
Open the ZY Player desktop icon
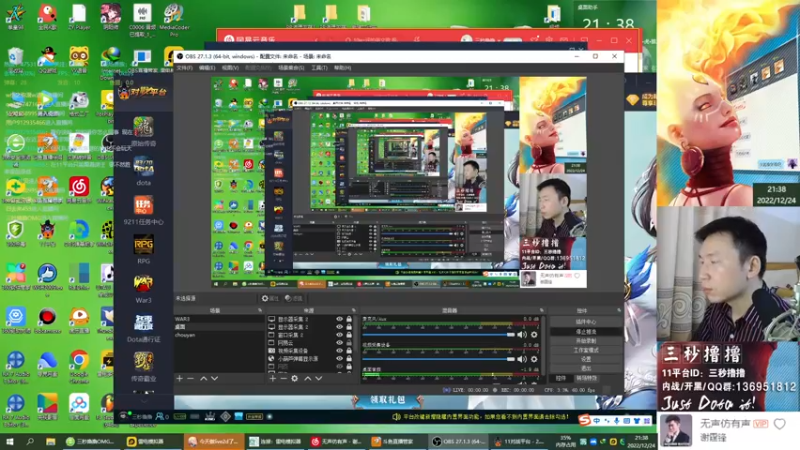tap(79, 16)
